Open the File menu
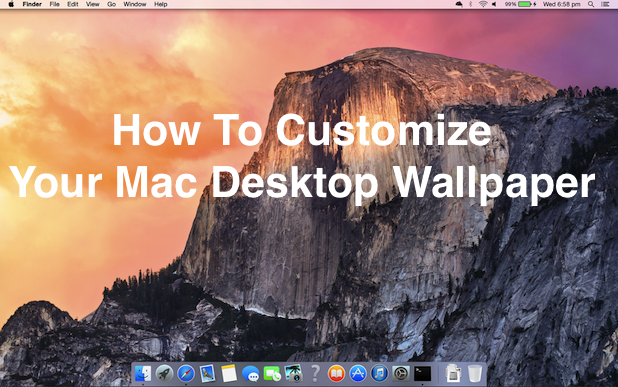 (54, 4)
